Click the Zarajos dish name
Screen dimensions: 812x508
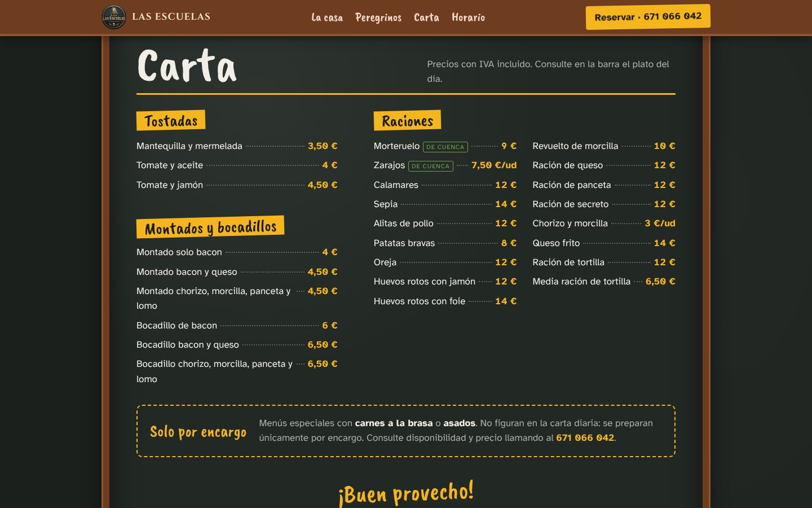click(389, 165)
